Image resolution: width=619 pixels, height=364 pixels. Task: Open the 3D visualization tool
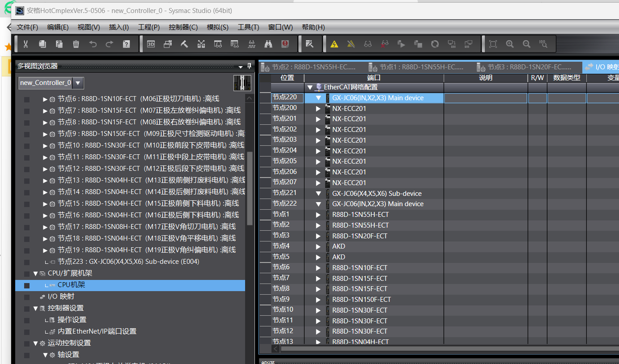[x=151, y=44]
